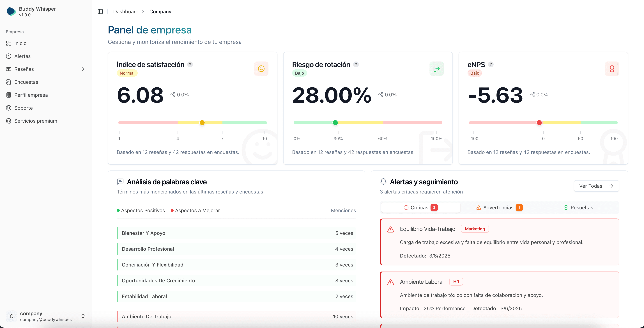Image resolution: width=644 pixels, height=328 pixels.
Task: Select the Desarrollo Profesional keyword row
Action: click(x=236, y=249)
